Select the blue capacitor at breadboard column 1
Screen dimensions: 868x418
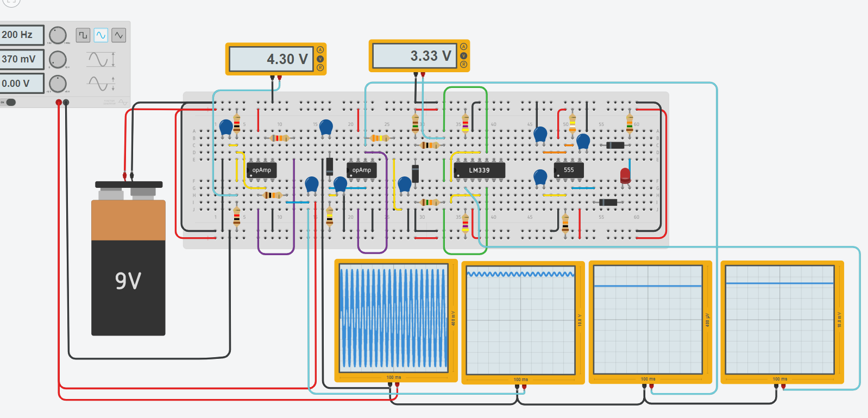(226, 128)
